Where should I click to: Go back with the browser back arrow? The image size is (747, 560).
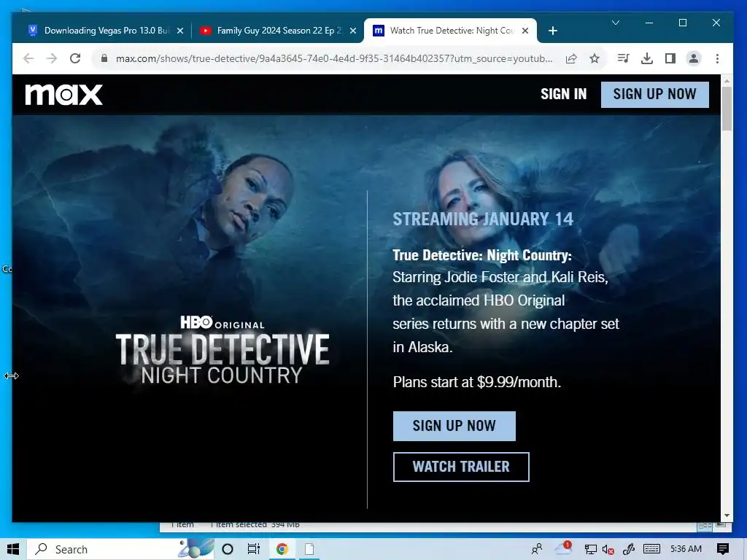point(28,58)
